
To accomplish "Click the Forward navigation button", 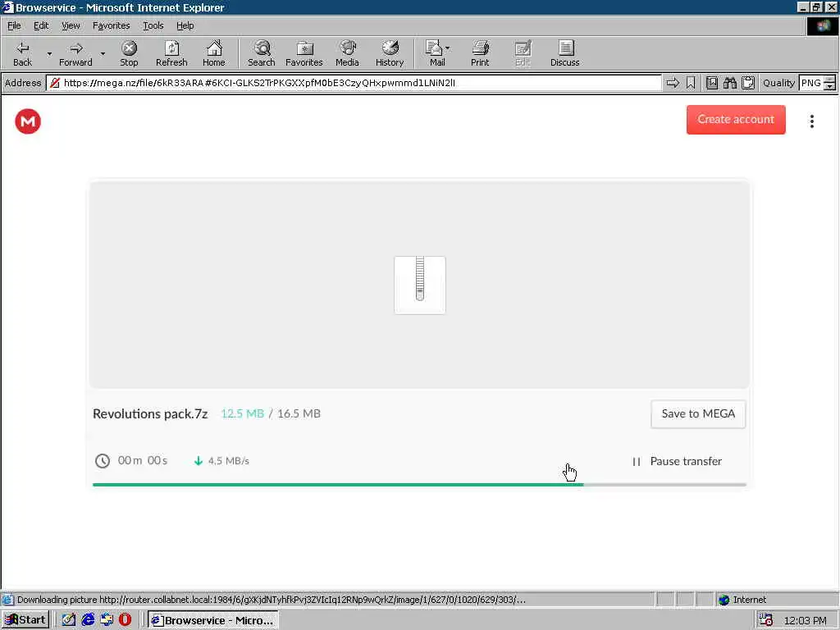I will point(75,53).
